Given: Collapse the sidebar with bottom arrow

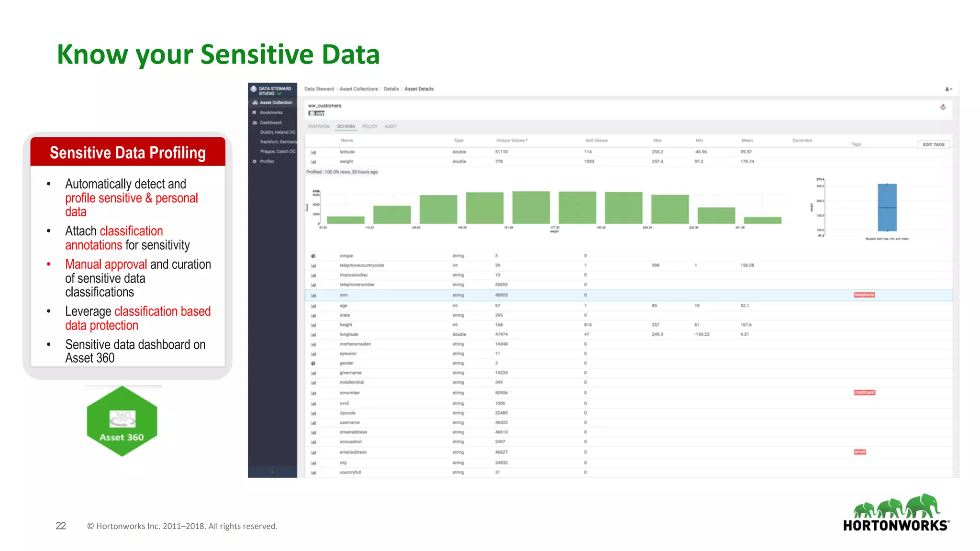Looking at the screenshot, I should pyautogui.click(x=272, y=472).
